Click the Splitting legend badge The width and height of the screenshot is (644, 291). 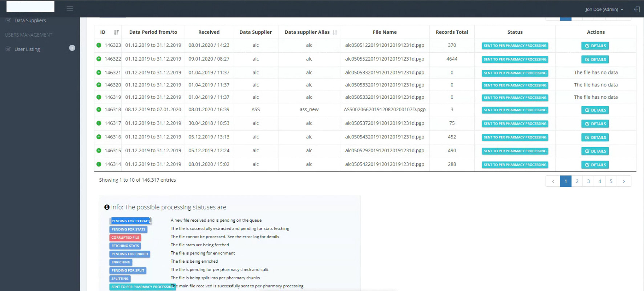tap(120, 279)
